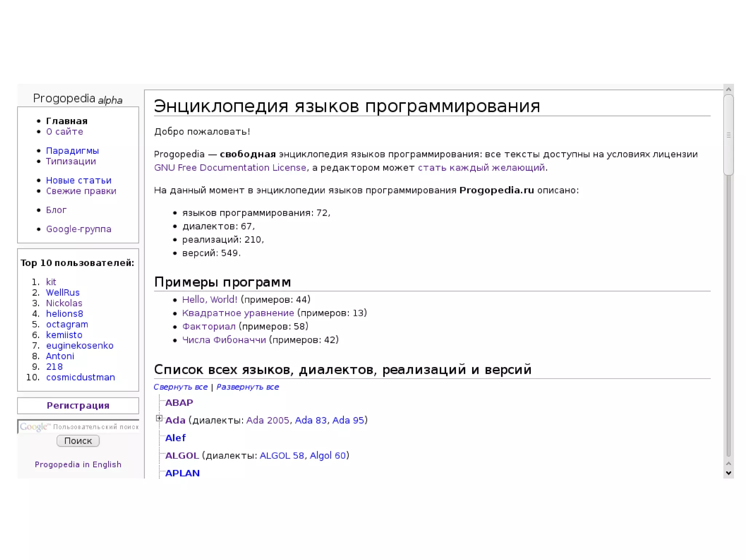Open the Hello, World! examples link
Screen dimensions: 746x560
click(x=209, y=299)
